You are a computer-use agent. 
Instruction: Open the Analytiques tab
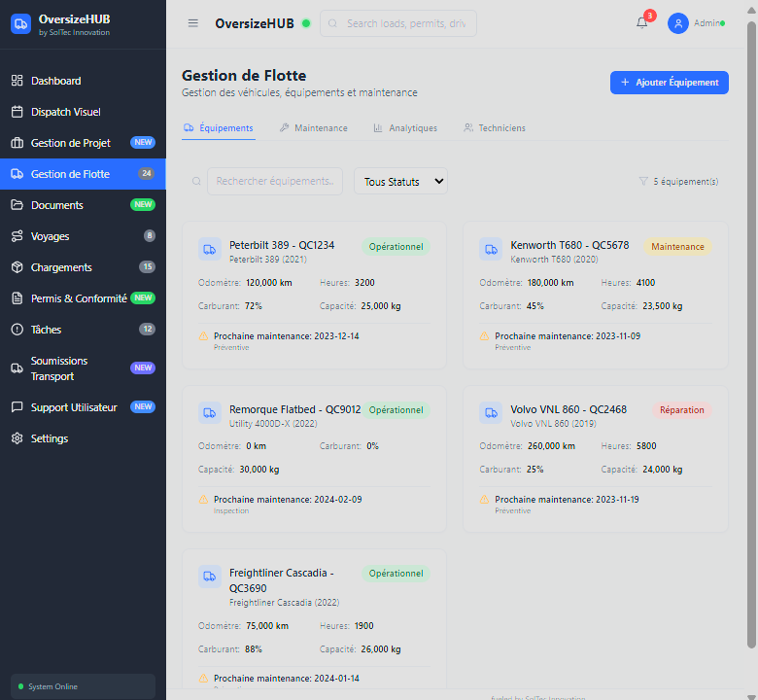coord(405,127)
